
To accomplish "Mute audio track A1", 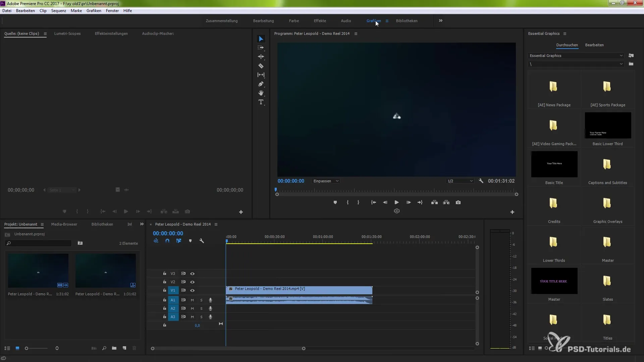I will [192, 300].
